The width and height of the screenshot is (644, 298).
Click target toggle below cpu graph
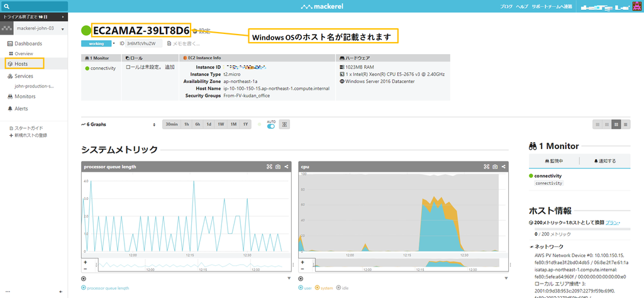(301, 279)
